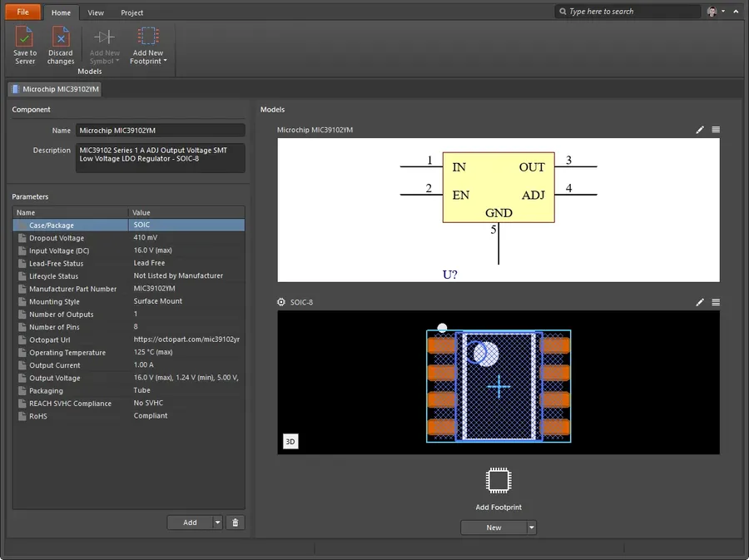749x560 pixels.
Task: Click the user profile avatar icon
Action: [x=712, y=12]
